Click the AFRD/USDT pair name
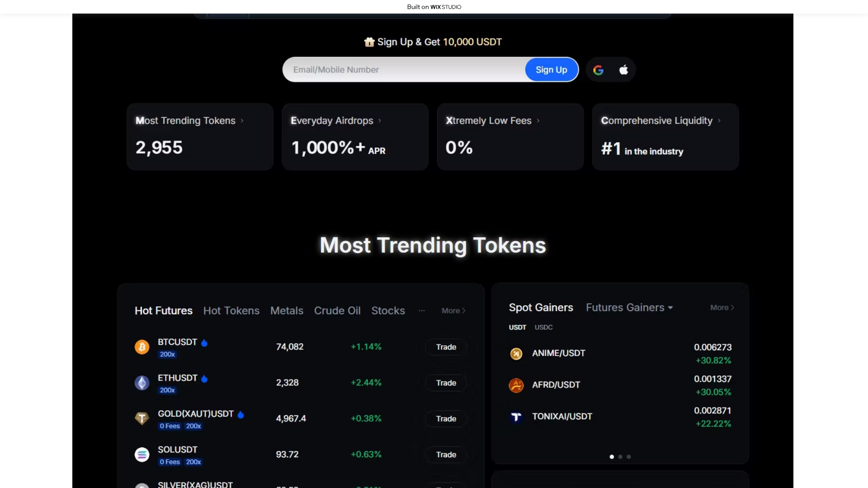This screenshot has height=488, width=868. (x=556, y=385)
